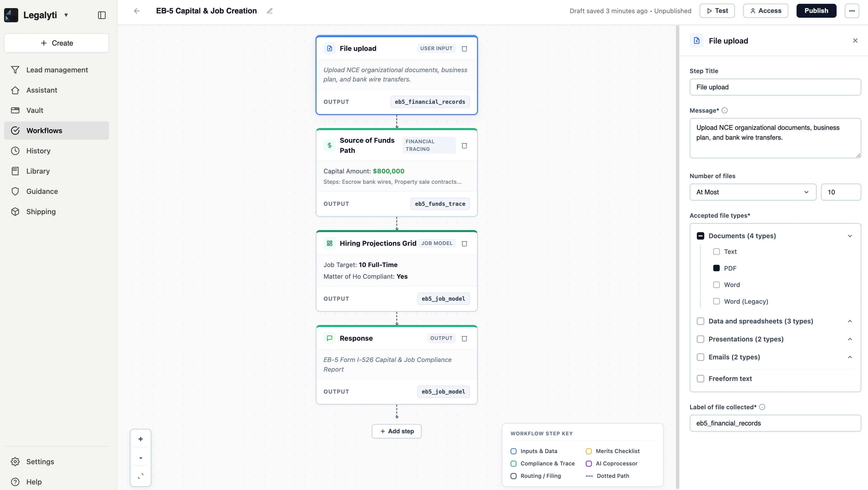868x490 pixels.
Task: Open Vault in sidebar
Action: [56, 110]
